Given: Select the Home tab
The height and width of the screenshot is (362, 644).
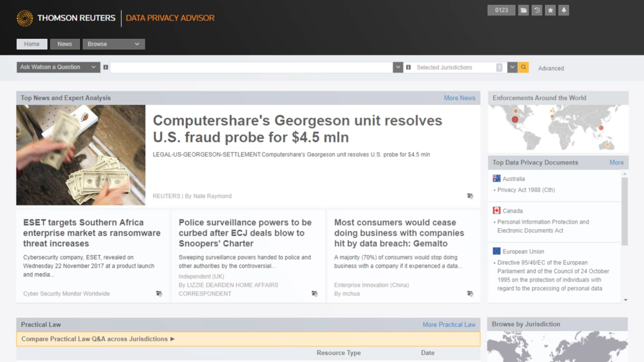Looking at the screenshot, I should coord(32,44).
